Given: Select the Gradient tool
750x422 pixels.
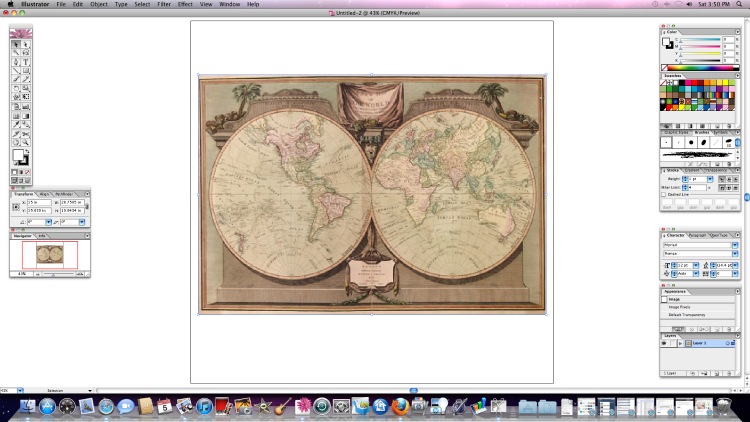Looking at the screenshot, I should 26,116.
